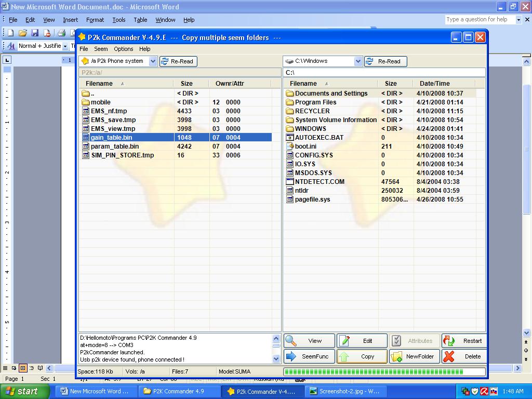The image size is (532, 399).
Task: Click Word's Save floppy disk icon
Action: tap(35, 33)
